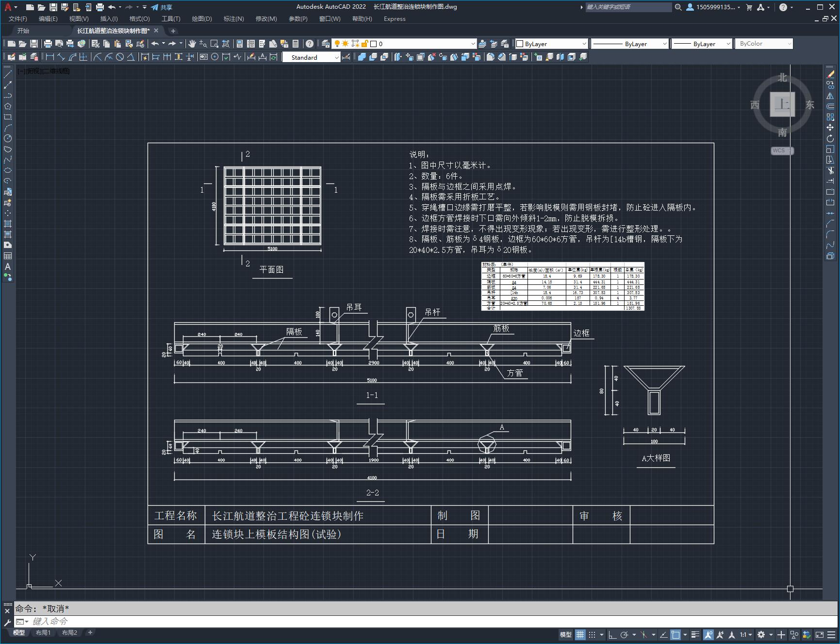Image resolution: width=840 pixels, height=644 pixels.
Task: Toggle snap mode in the status bar
Action: coord(592,634)
